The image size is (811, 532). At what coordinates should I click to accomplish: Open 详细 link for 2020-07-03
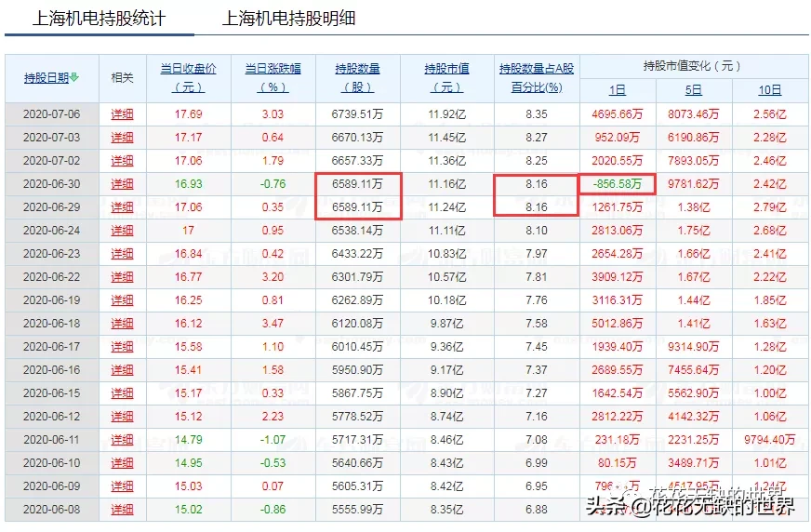pyautogui.click(x=122, y=138)
